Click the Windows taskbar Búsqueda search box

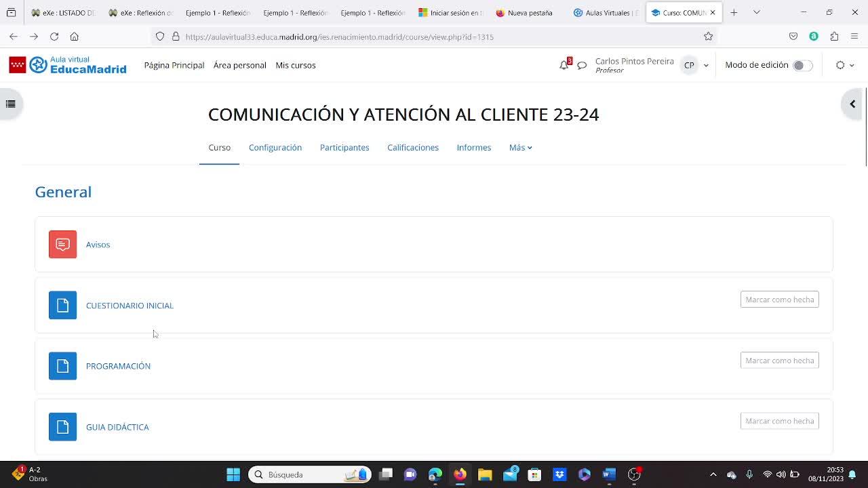pyautogui.click(x=310, y=474)
